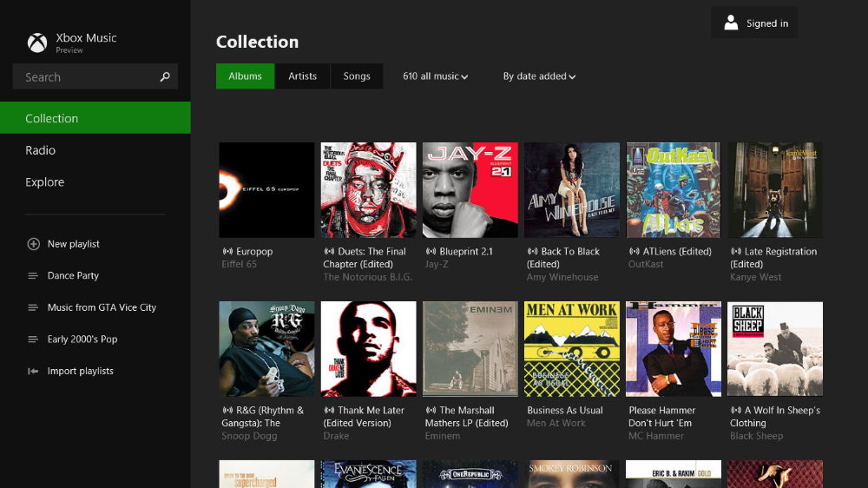Click The Notorious B.I.G. artist name
The image size is (868, 488).
coord(367,277)
